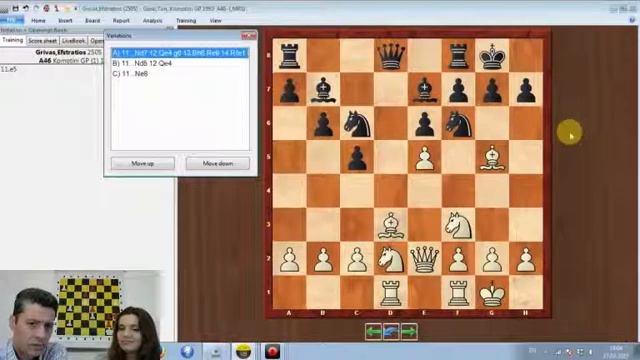Open the Analysis ribbon tab
Image resolution: width=640 pixels, height=360 pixels.
(x=153, y=20)
